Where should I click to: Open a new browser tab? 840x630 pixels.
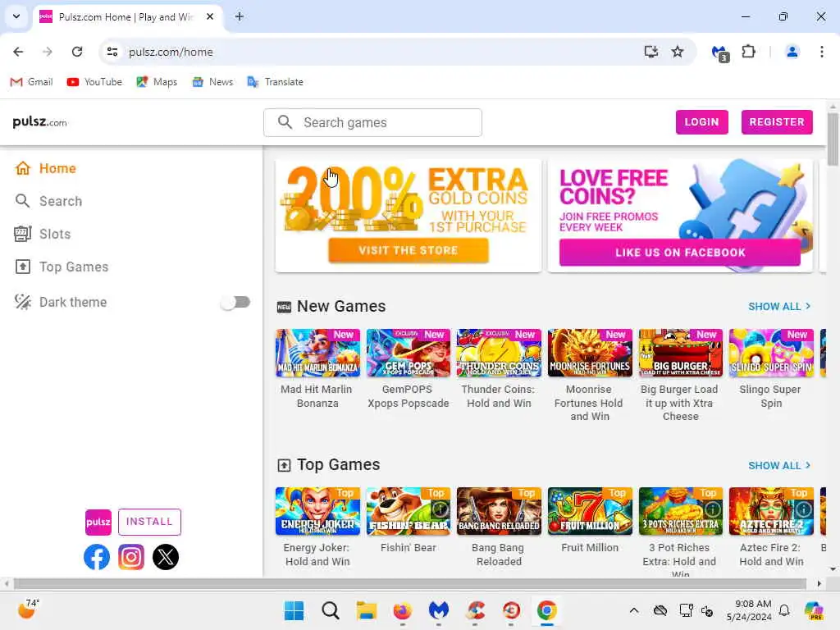pos(240,16)
